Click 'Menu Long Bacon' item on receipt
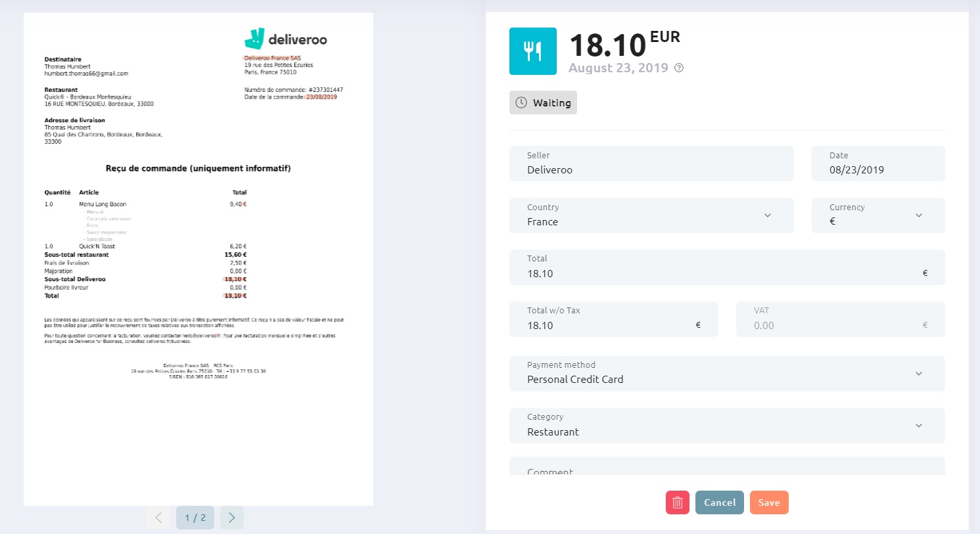 pyautogui.click(x=103, y=204)
